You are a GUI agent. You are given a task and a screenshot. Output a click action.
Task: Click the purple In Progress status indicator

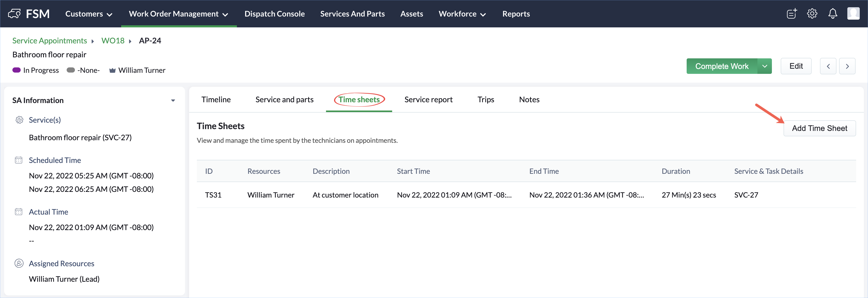(x=17, y=70)
